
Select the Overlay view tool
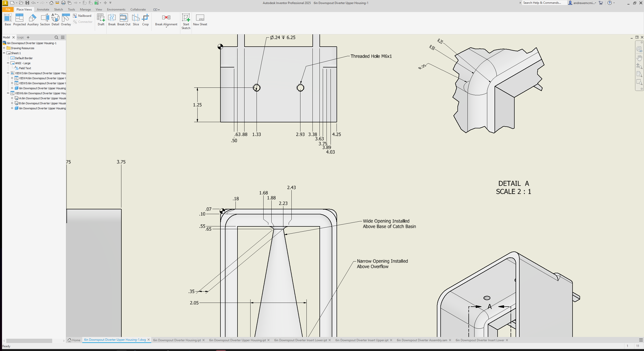pyautogui.click(x=66, y=20)
